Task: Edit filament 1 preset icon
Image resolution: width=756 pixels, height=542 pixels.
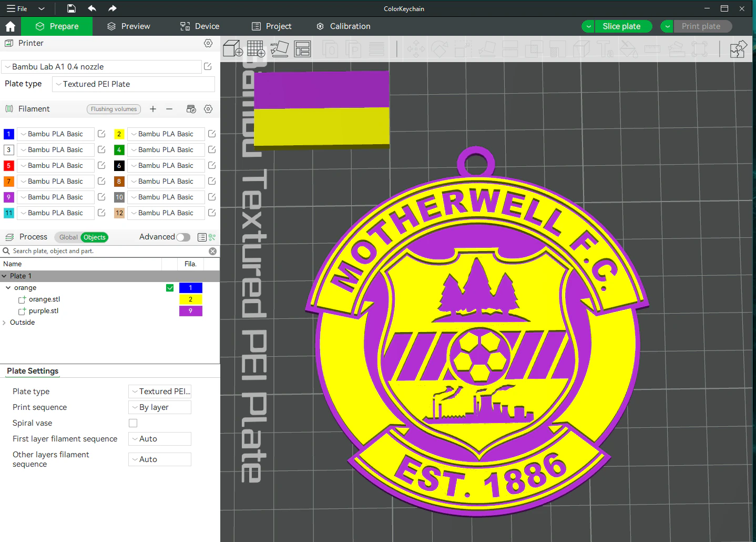Action: click(101, 134)
